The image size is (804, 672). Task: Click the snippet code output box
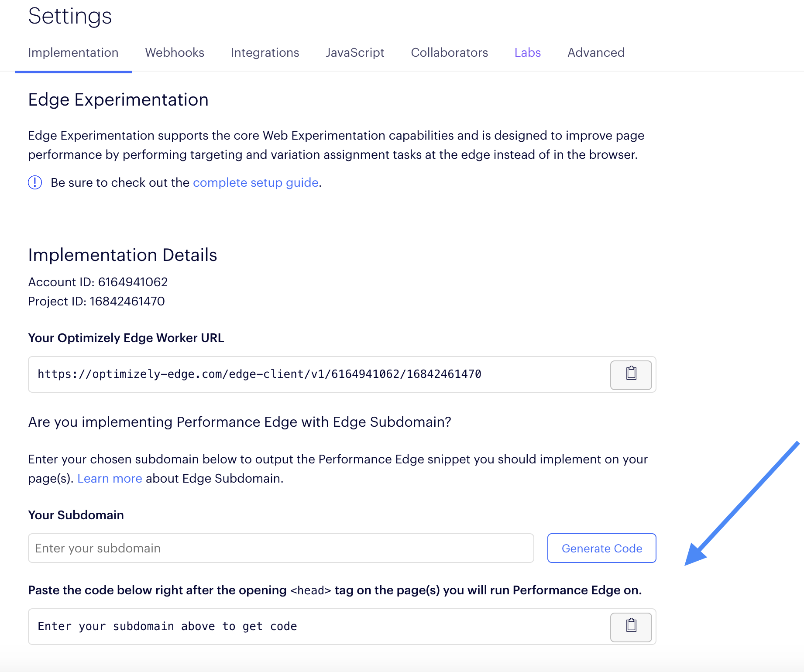coord(319,627)
